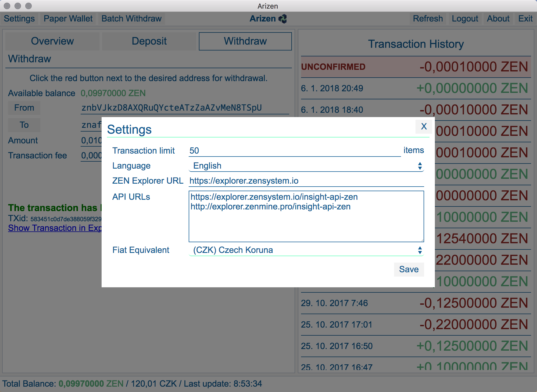Edit the ZEN Explorer URL field
537x392 pixels.
[306, 181]
